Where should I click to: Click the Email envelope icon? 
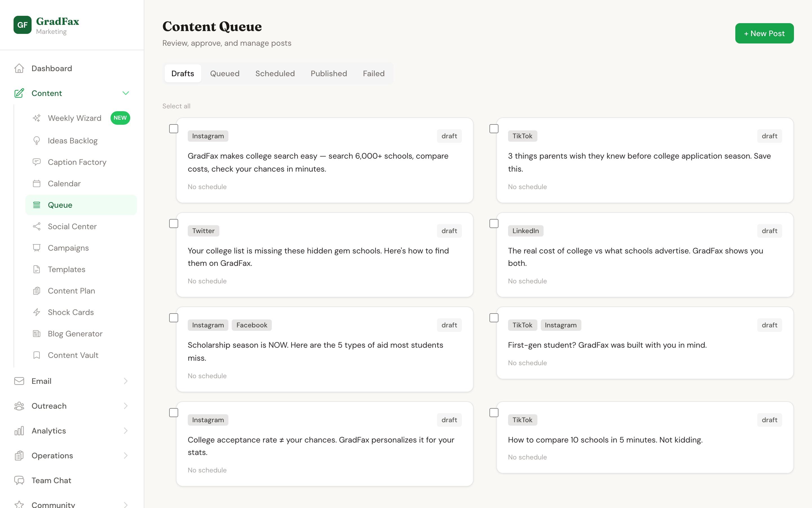pos(19,381)
